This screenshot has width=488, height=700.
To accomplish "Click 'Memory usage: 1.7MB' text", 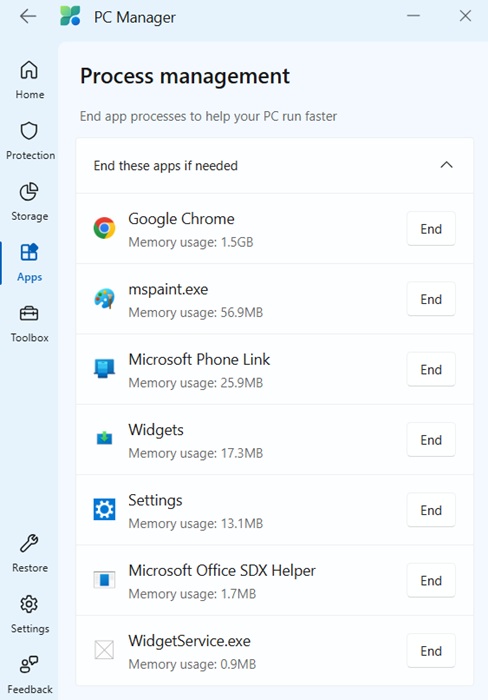I will 192,594.
